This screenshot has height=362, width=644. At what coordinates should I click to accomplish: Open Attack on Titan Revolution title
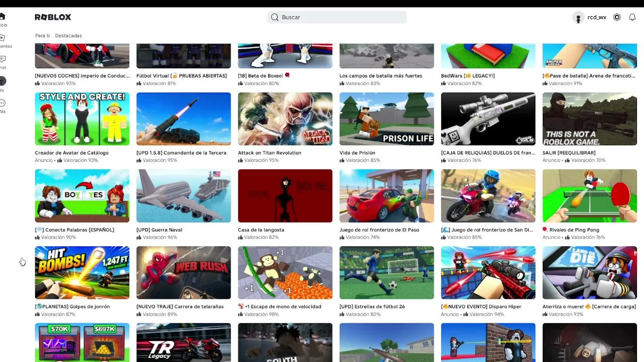pyautogui.click(x=270, y=153)
